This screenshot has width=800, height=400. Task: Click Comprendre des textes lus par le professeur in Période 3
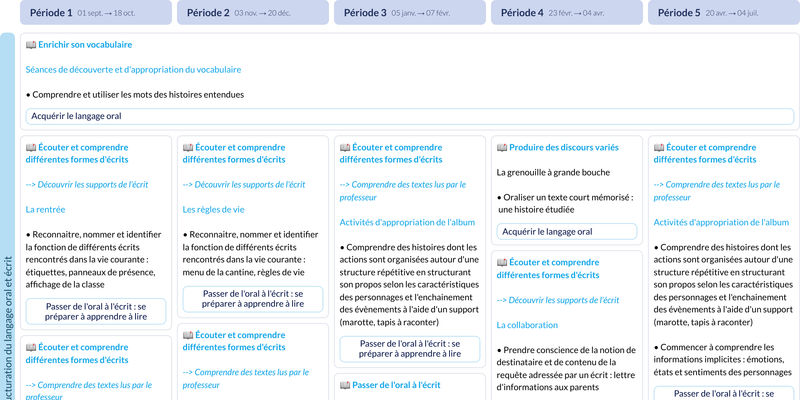pos(403,191)
